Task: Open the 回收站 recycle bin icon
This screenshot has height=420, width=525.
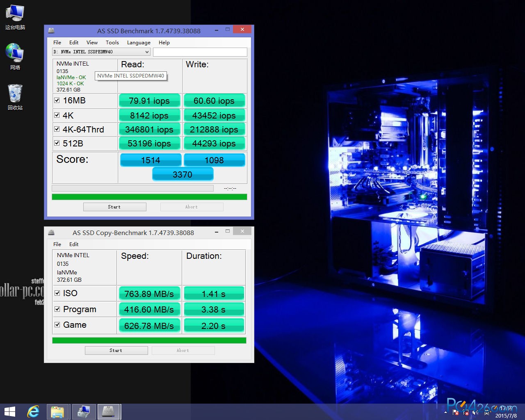Action: pos(15,97)
